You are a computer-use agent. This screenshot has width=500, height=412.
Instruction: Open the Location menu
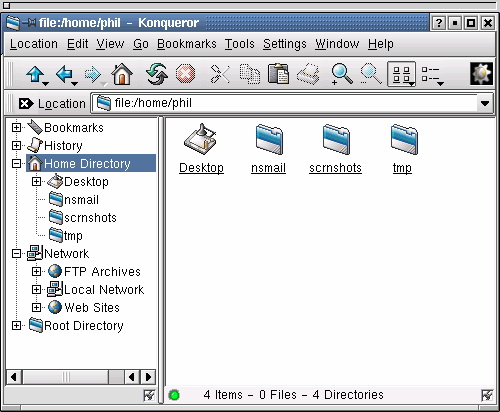(x=34, y=44)
